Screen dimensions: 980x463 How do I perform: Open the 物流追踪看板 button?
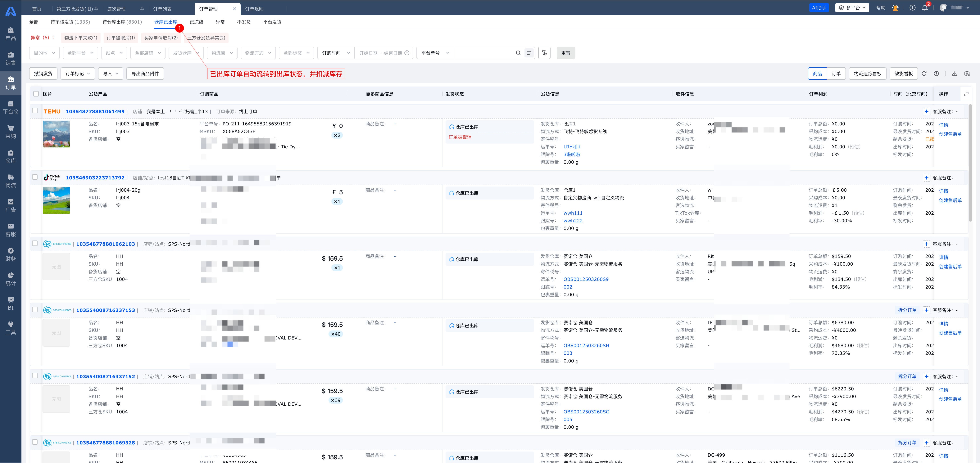coord(867,74)
